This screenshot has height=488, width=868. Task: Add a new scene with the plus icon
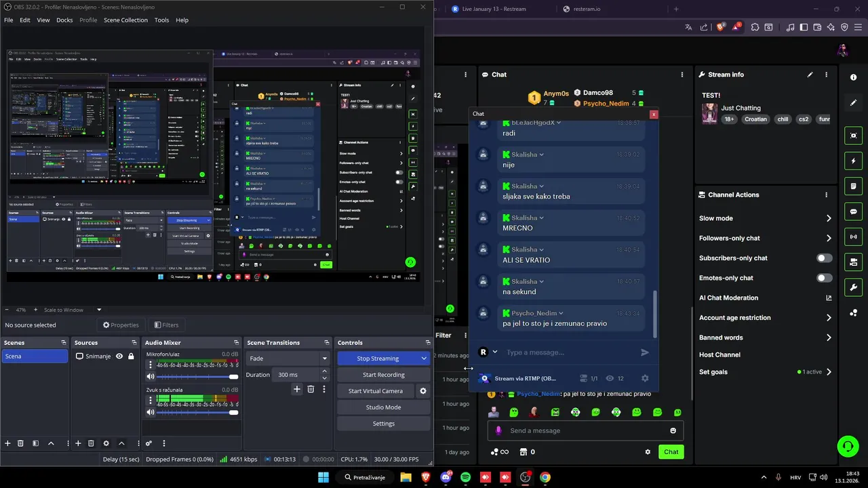pyautogui.click(x=8, y=443)
